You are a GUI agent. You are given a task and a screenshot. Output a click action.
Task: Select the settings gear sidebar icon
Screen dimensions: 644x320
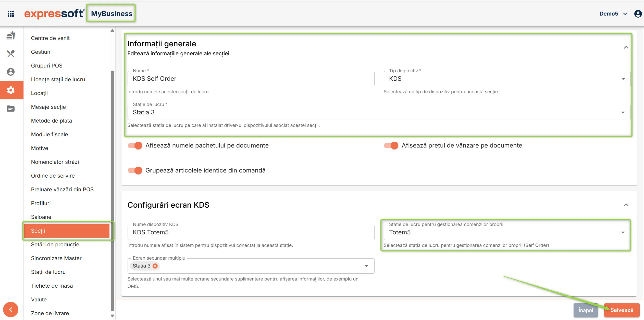point(11,90)
